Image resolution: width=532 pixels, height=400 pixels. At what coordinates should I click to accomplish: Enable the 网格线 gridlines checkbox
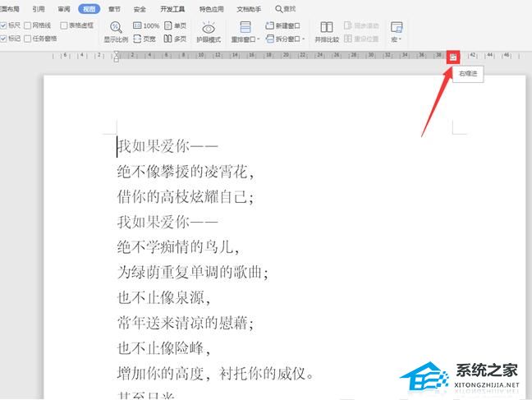click(x=28, y=25)
